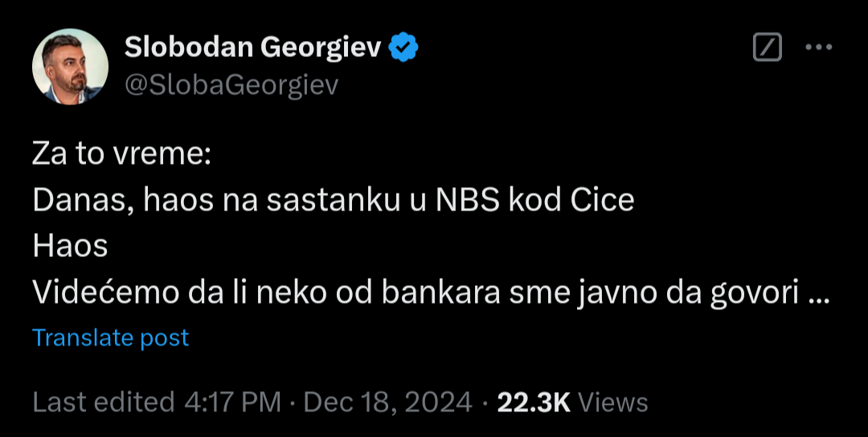The width and height of the screenshot is (868, 437).
Task: Open the @SlobaGeorgiev handle link
Action: pos(231,85)
